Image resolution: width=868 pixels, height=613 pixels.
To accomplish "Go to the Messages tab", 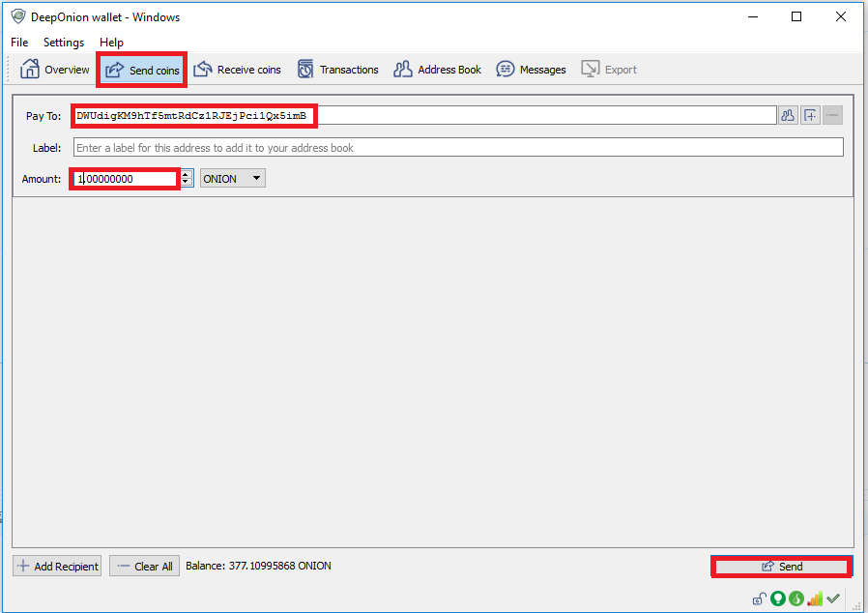I will pos(531,70).
